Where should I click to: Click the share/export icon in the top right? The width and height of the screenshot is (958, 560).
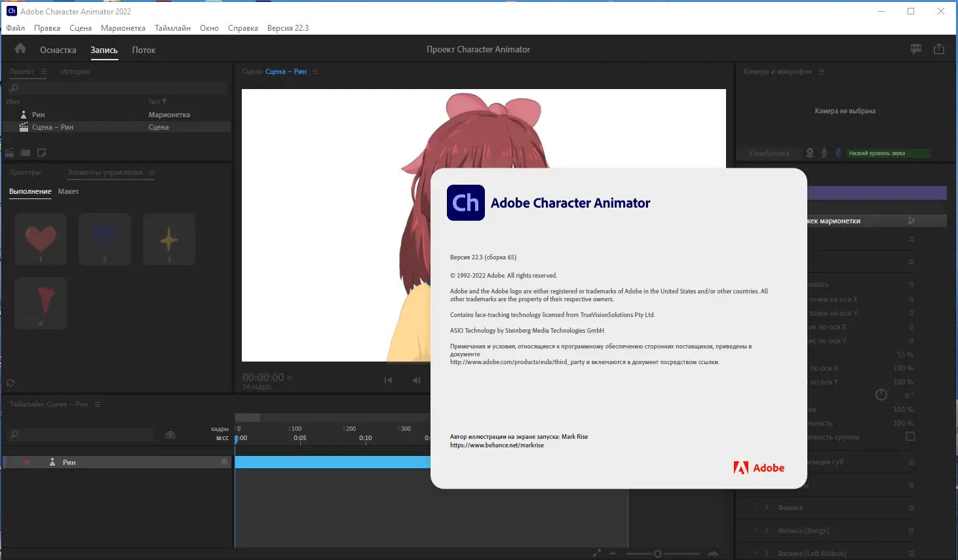tap(939, 48)
